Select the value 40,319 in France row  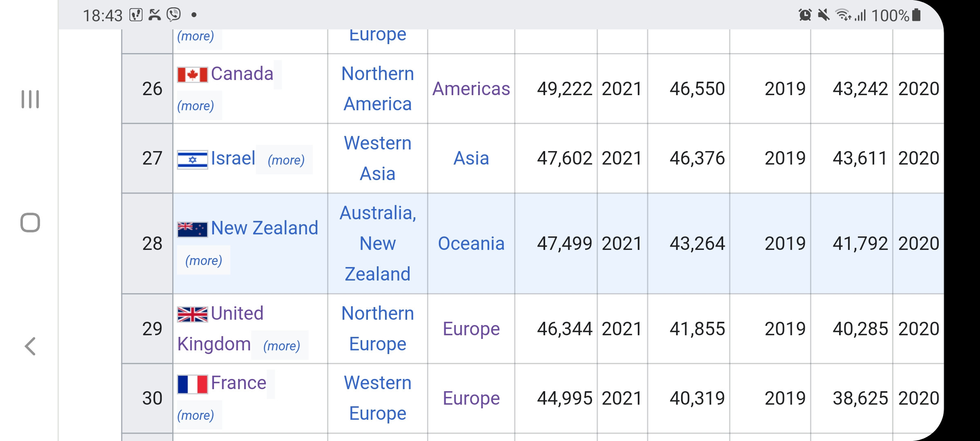tap(697, 399)
